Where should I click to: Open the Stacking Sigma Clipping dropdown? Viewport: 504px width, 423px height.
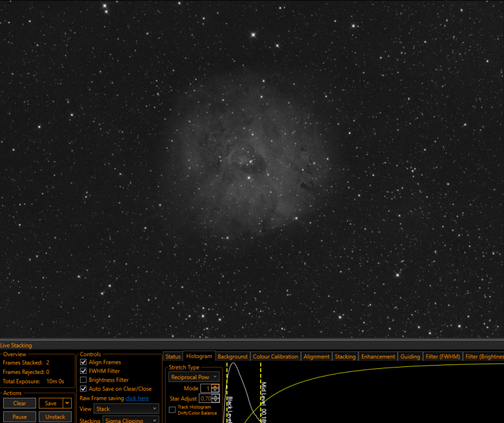coord(130,419)
